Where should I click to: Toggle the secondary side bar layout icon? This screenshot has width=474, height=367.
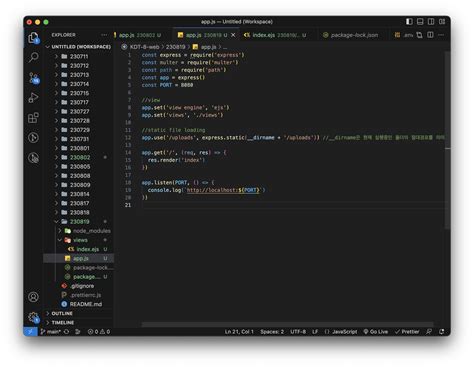(431, 22)
